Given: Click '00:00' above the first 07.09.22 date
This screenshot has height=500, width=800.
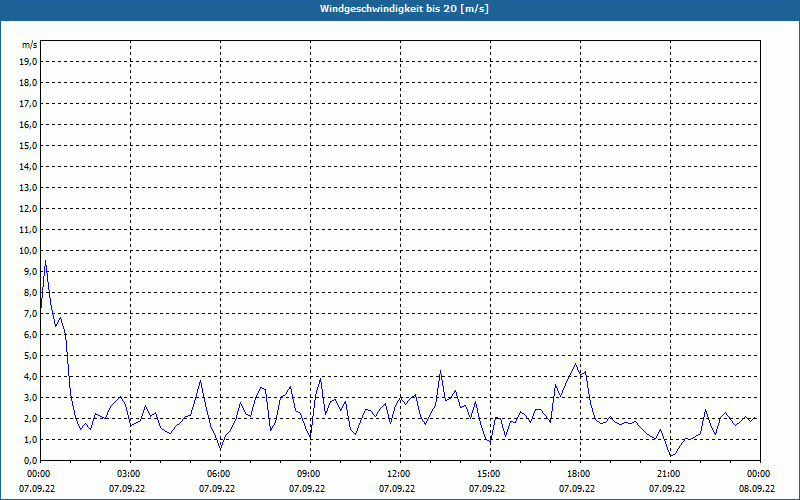Looking at the screenshot, I should [x=41, y=474].
